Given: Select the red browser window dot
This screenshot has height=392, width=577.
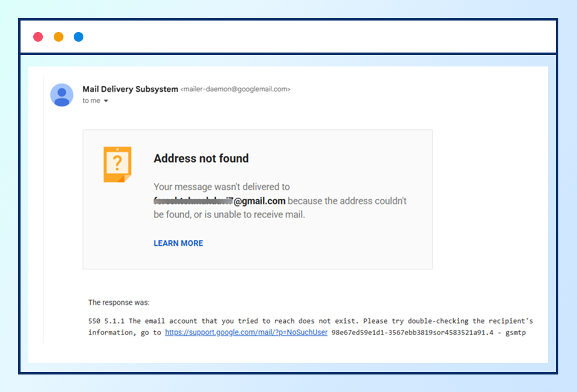Looking at the screenshot, I should tap(38, 36).
